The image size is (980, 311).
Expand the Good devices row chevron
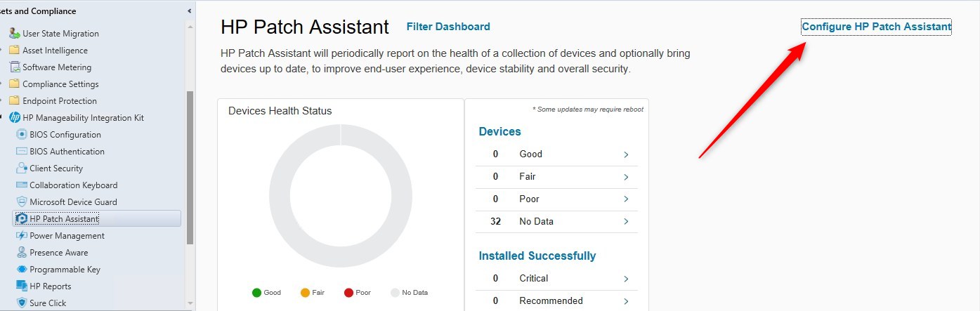pyautogui.click(x=625, y=154)
